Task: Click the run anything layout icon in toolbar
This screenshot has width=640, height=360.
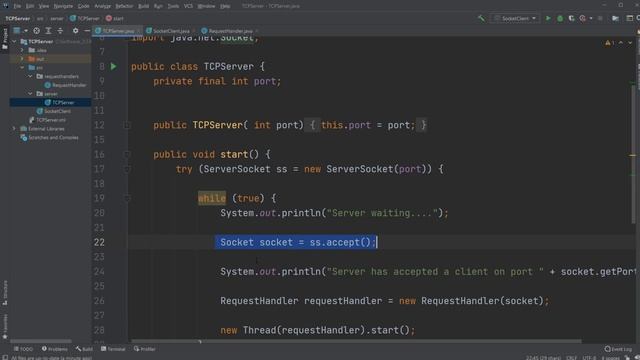Action: click(630, 18)
